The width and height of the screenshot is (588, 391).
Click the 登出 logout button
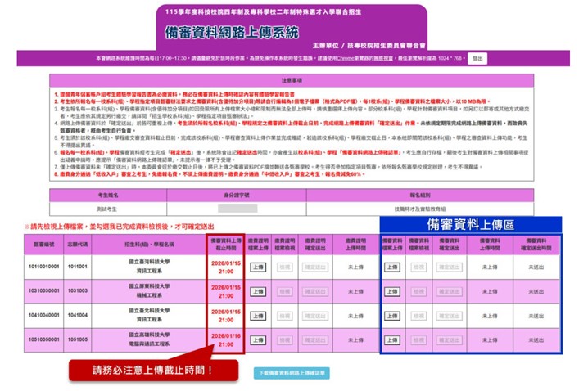(478, 58)
